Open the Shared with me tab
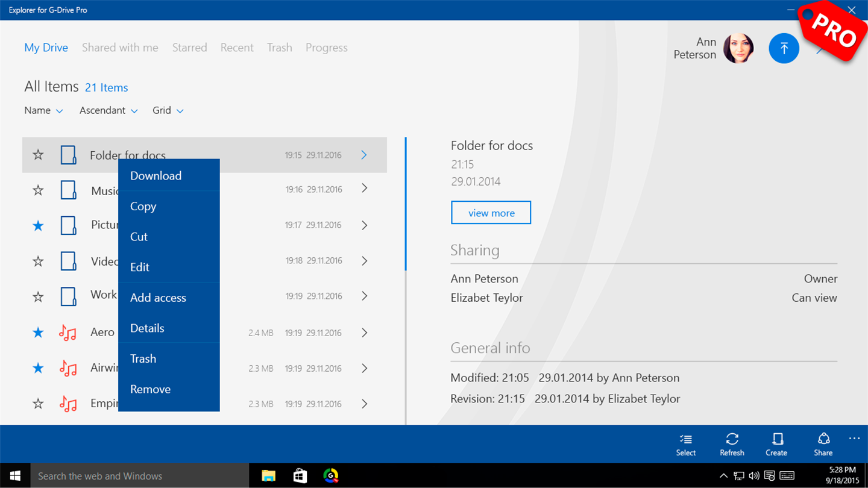Viewport: 868px width, 488px height. pos(120,48)
